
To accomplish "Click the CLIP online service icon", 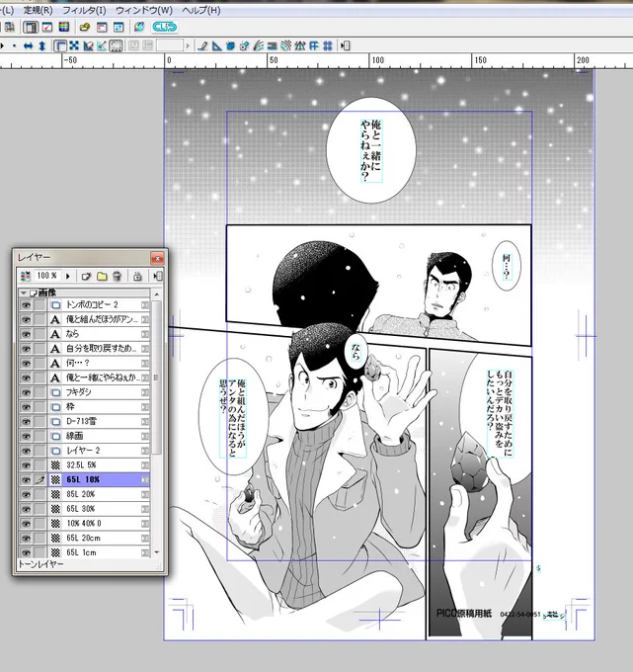I will pyautogui.click(x=165, y=27).
